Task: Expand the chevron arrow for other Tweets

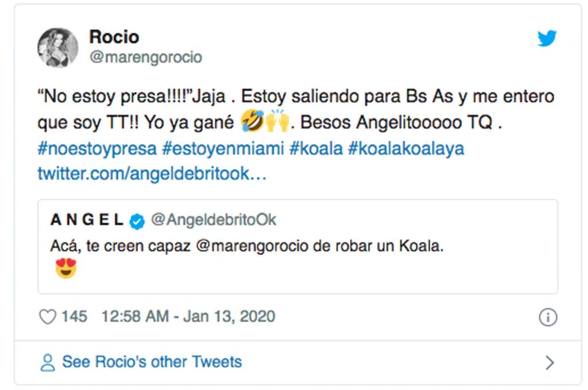Action: coord(549,362)
